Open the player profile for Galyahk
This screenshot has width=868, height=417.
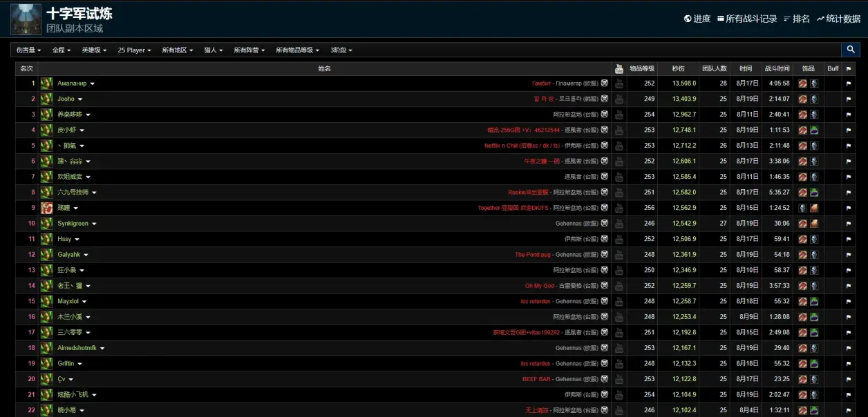pos(68,255)
